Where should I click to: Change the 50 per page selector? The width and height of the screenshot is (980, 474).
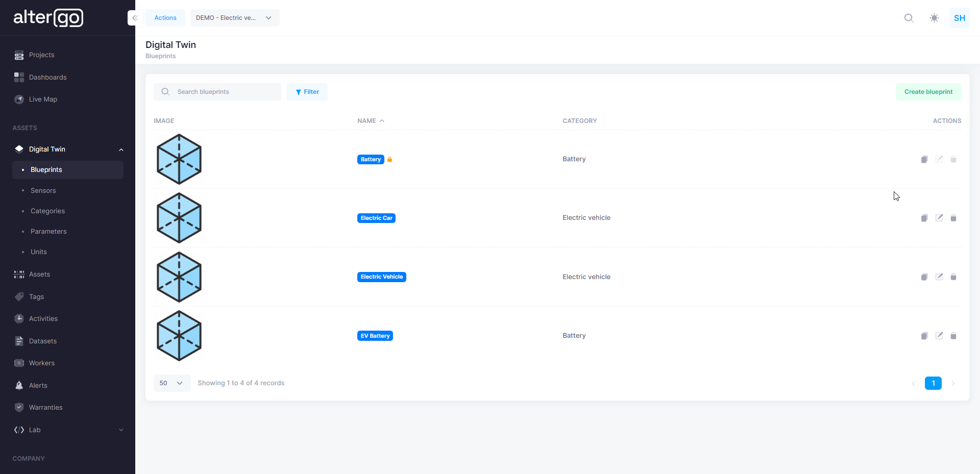coord(171,383)
